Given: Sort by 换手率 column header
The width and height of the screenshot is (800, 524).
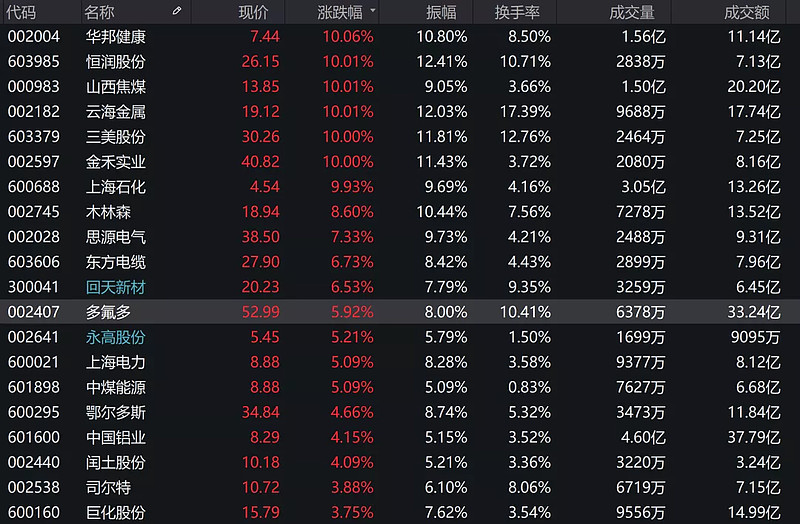Looking at the screenshot, I should coord(517,12).
